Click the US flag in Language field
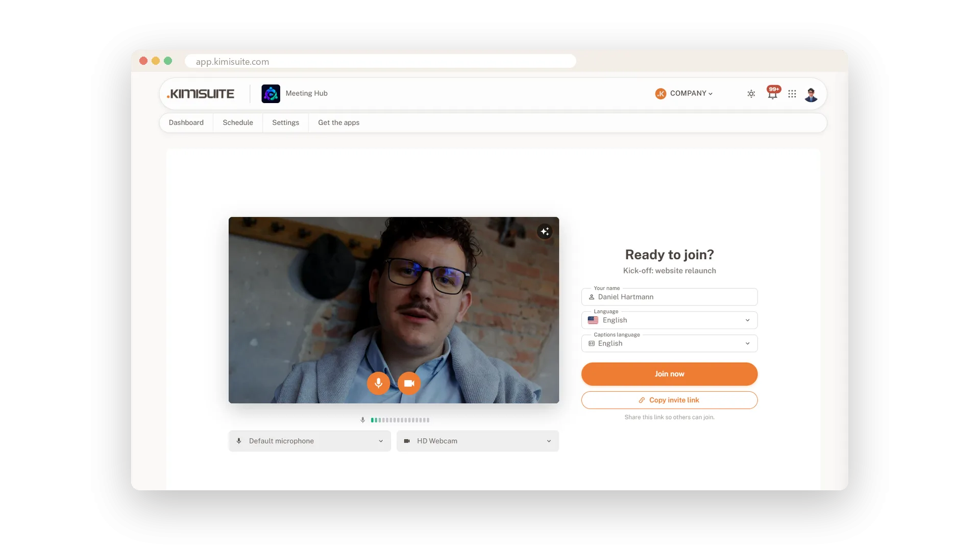Screen dimensions: 980x551 point(593,320)
